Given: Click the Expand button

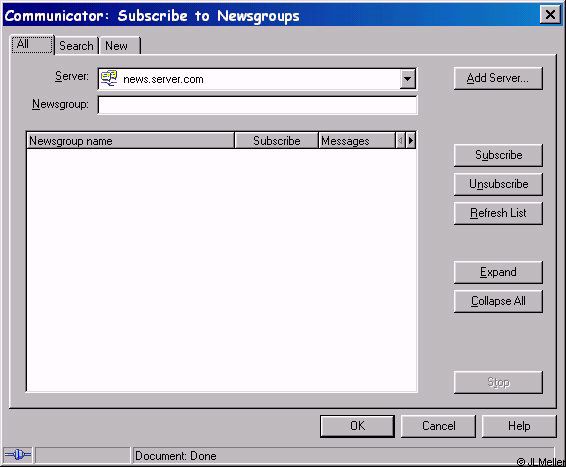Looking at the screenshot, I should [498, 272].
